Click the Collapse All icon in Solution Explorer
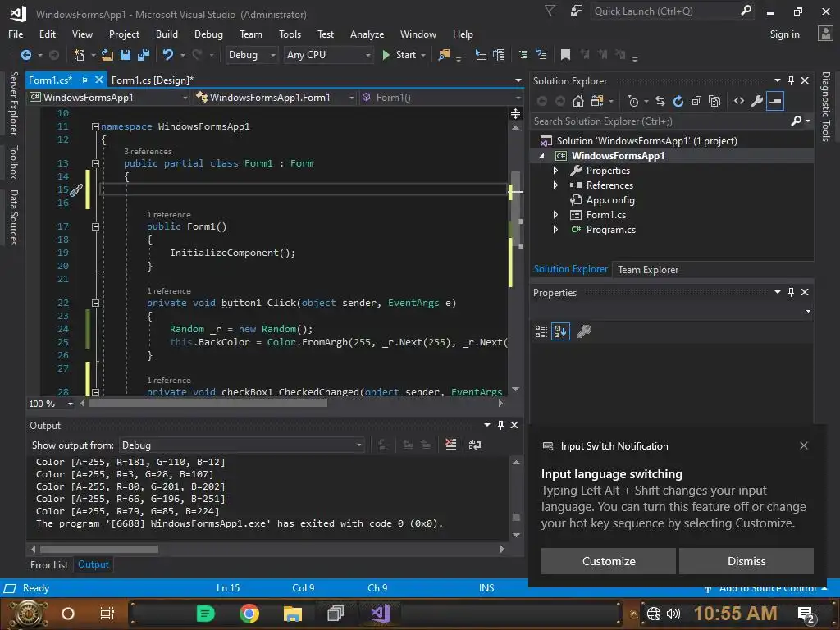 coord(696,101)
